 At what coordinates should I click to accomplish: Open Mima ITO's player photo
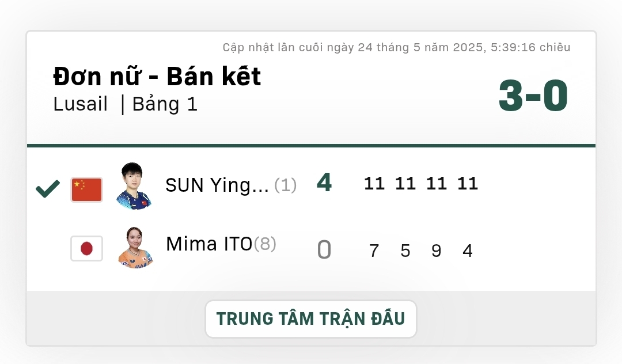135,248
